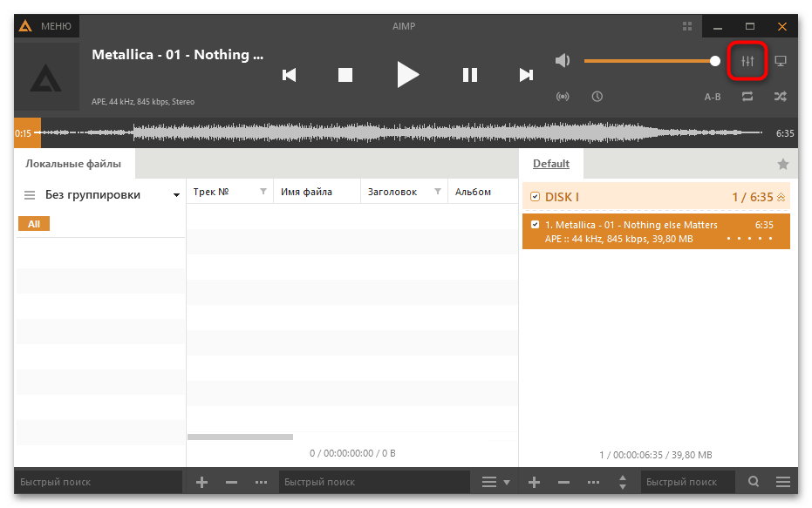Image resolution: width=812 pixels, height=508 pixels.
Task: Pause the current track
Action: pos(470,75)
